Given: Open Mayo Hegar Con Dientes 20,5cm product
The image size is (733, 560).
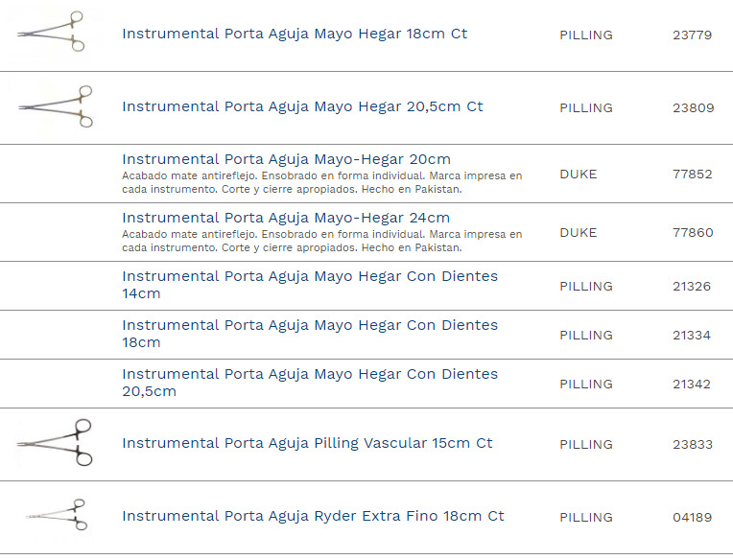Looking at the screenshot, I should click(310, 383).
